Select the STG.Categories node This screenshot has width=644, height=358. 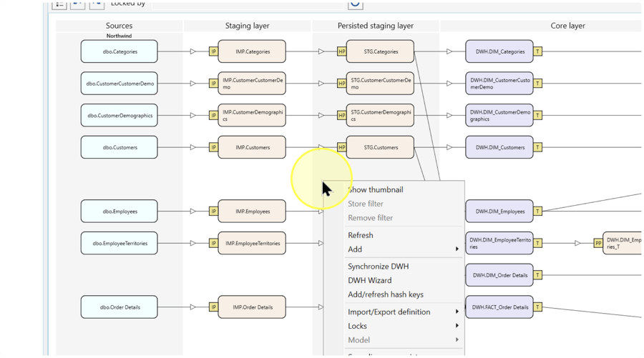click(381, 51)
